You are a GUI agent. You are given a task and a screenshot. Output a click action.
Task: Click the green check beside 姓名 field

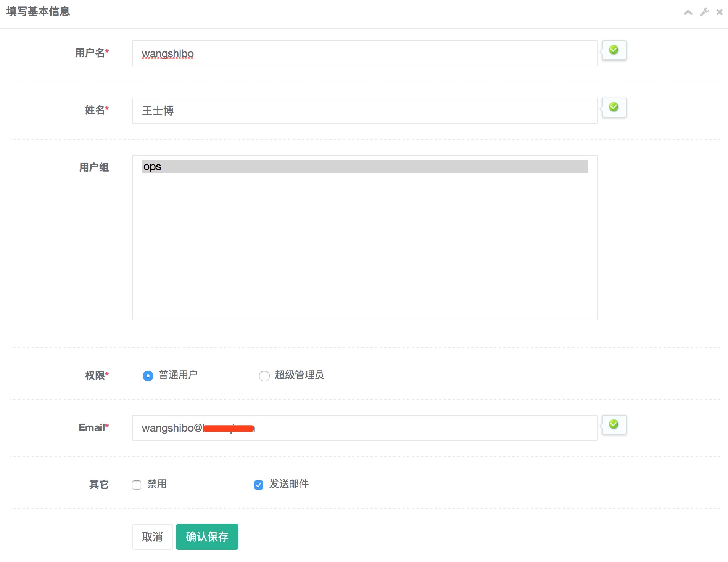pos(614,107)
